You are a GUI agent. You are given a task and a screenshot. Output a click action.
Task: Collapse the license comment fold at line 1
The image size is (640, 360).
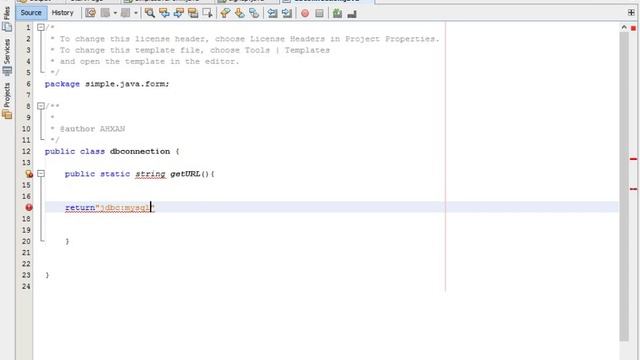point(41,27)
